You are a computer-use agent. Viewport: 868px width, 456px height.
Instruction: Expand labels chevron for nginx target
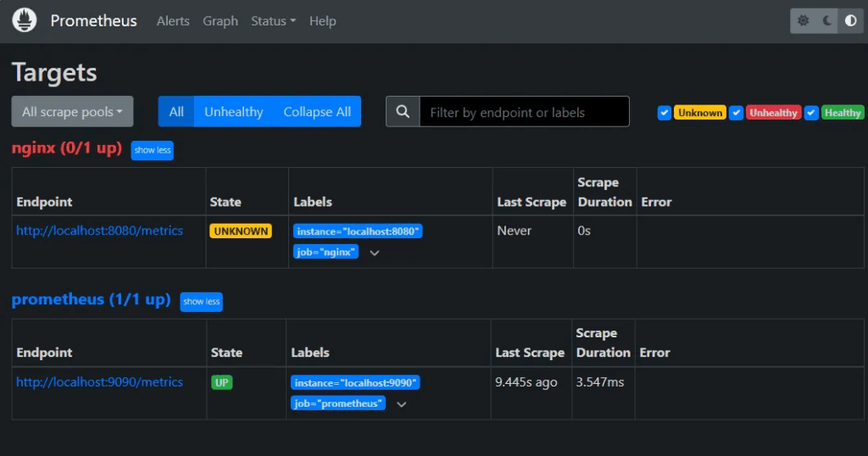[374, 253]
